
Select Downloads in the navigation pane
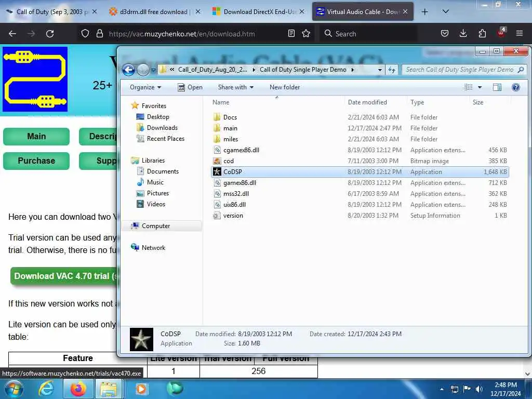(x=162, y=128)
